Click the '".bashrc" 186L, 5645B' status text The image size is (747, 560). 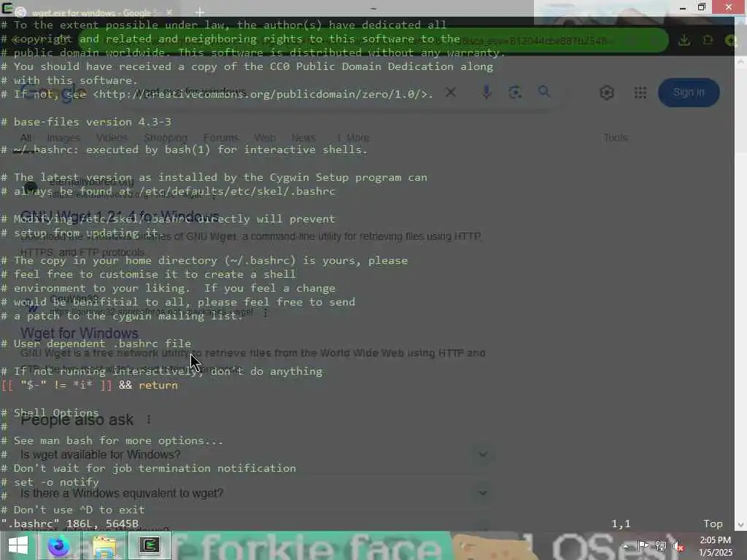(70, 524)
